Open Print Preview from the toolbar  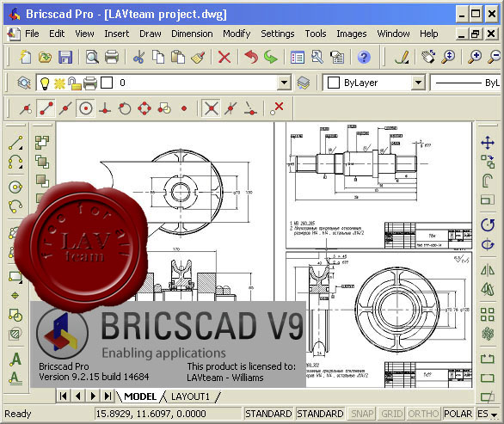pyautogui.click(x=92, y=58)
